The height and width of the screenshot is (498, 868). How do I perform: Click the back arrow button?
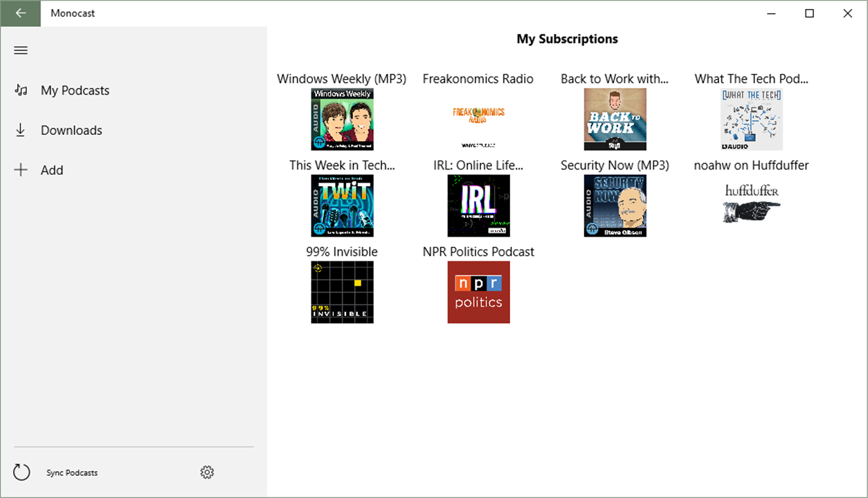coord(21,13)
